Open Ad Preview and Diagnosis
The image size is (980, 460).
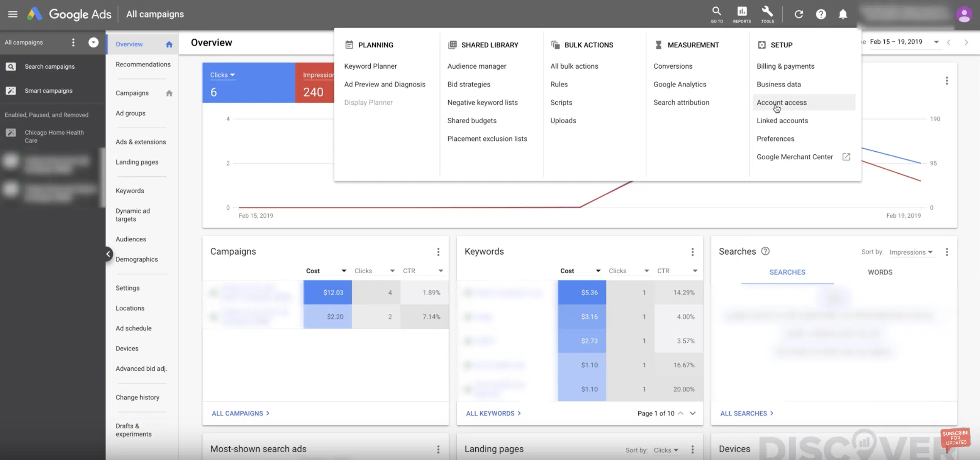point(385,85)
